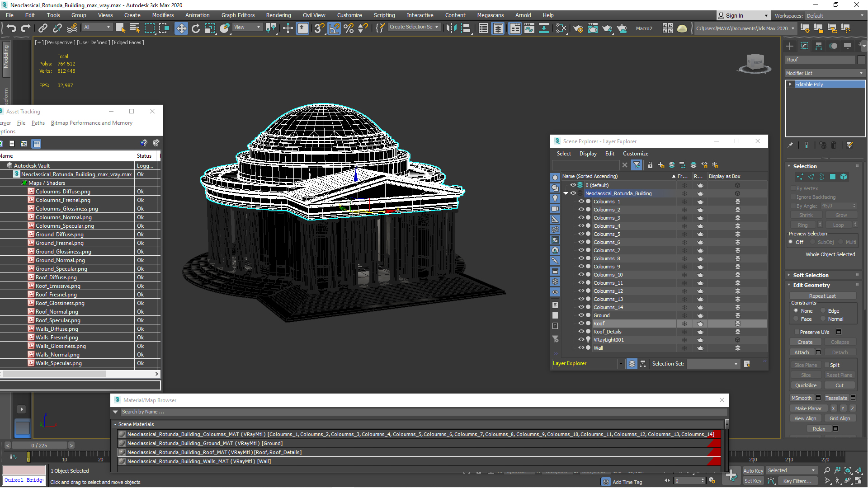Click the Attach button

tap(802, 352)
